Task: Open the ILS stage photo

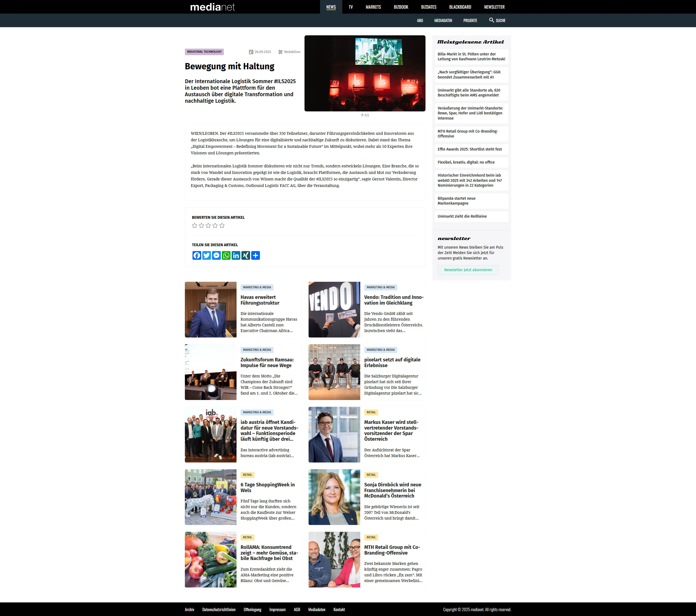Action: (x=365, y=73)
